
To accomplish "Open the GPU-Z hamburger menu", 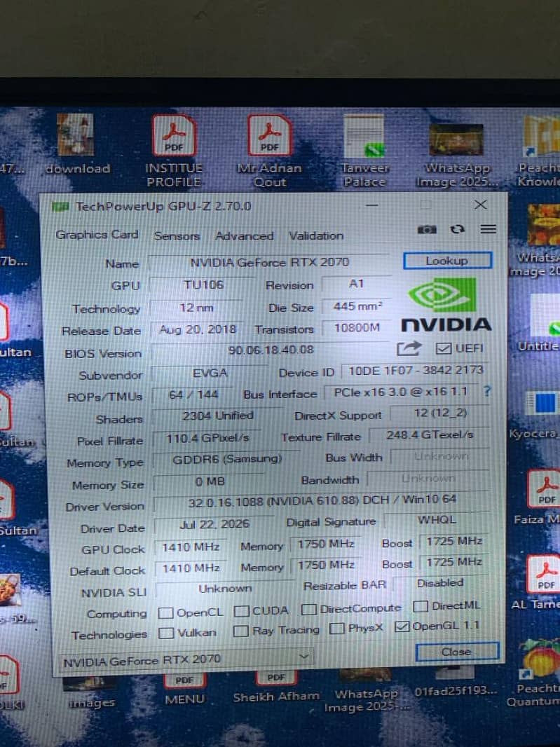I will pyautogui.click(x=488, y=229).
